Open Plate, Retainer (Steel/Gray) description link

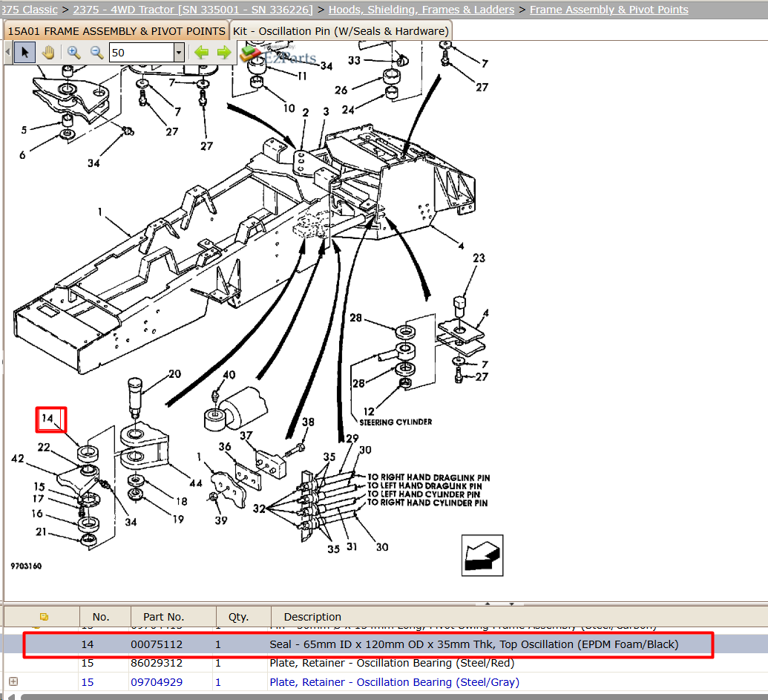pyautogui.click(x=394, y=682)
